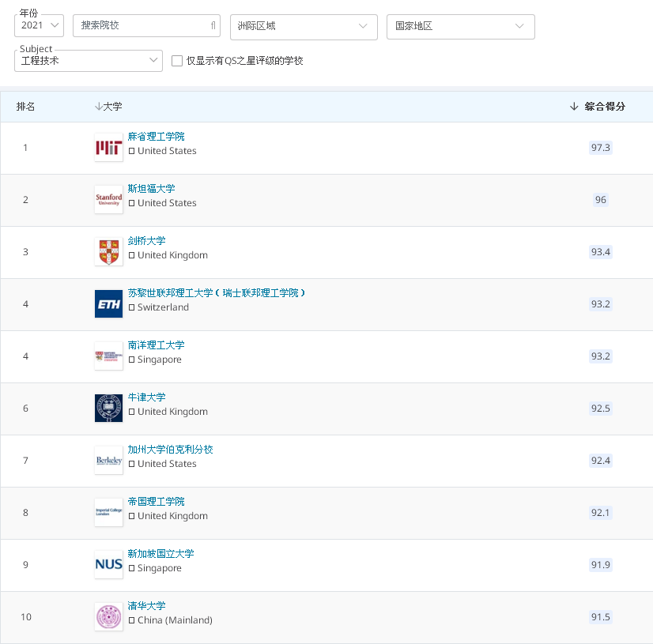The width and height of the screenshot is (653, 644).
Task: Click the 93.2 score for 南洋理工大学
Action: (x=601, y=356)
